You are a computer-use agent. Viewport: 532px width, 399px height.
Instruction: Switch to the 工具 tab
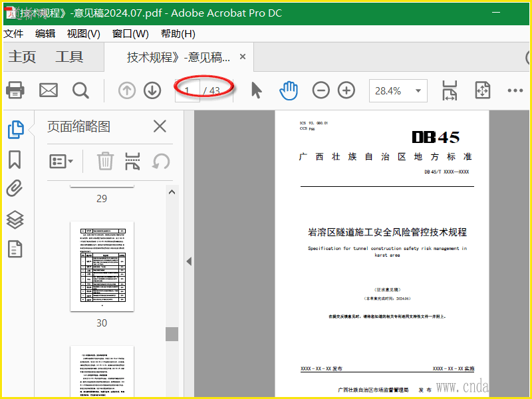coord(69,57)
